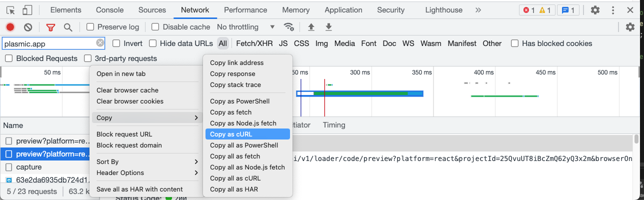Select Save all as HAR with content

click(x=139, y=189)
